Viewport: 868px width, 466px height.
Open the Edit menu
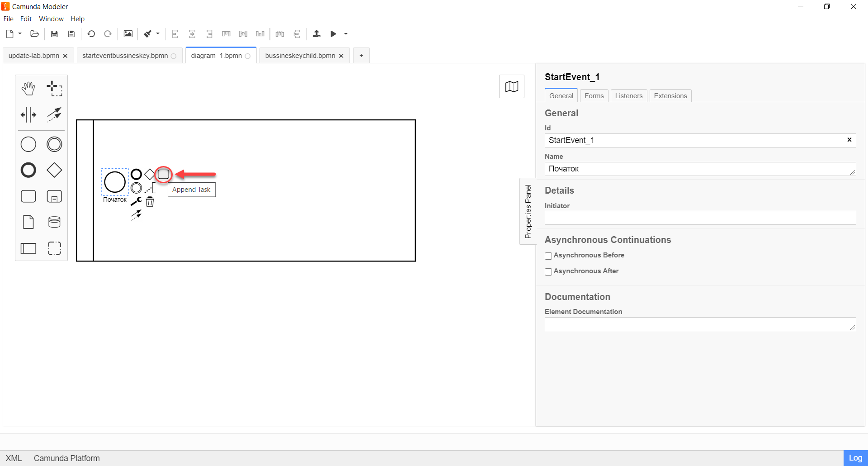coord(26,19)
